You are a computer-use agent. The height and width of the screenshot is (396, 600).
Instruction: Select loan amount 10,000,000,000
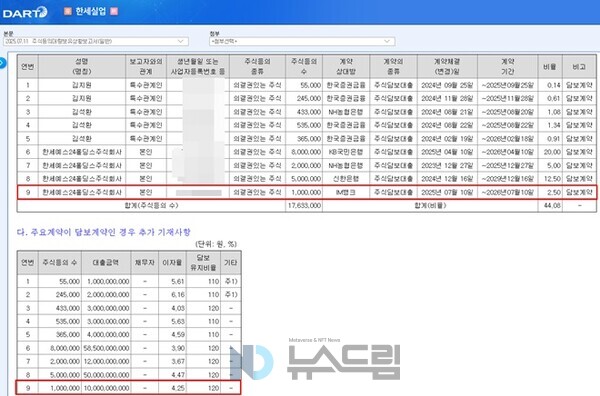(x=106, y=388)
